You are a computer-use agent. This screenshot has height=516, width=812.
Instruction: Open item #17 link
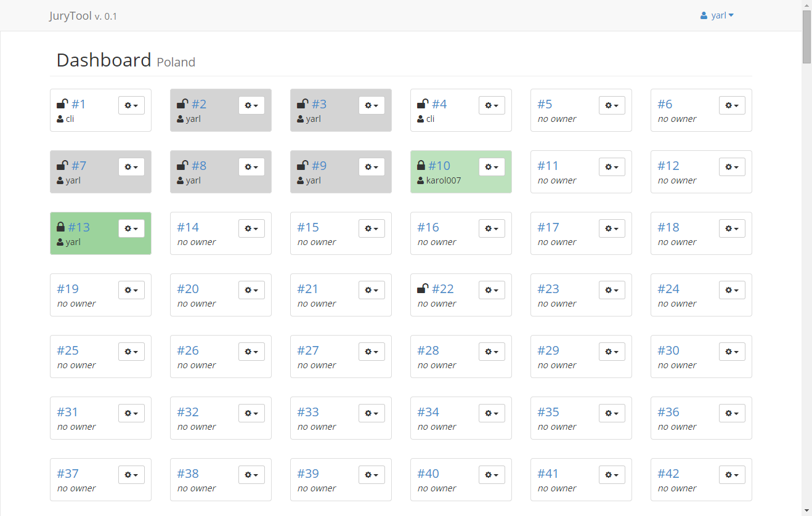548,227
